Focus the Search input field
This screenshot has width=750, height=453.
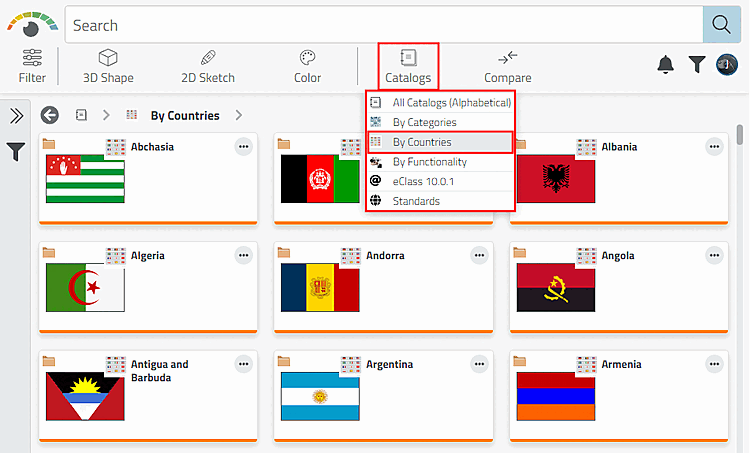click(x=384, y=25)
